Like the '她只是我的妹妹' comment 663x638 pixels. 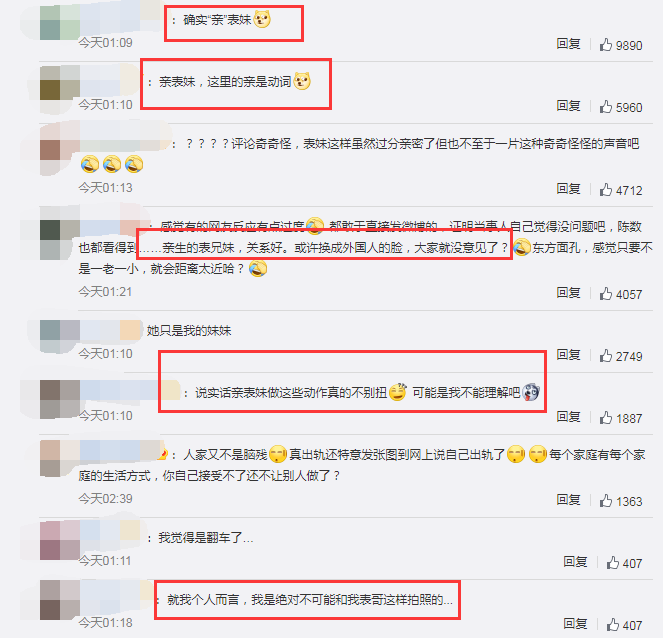(x=605, y=356)
